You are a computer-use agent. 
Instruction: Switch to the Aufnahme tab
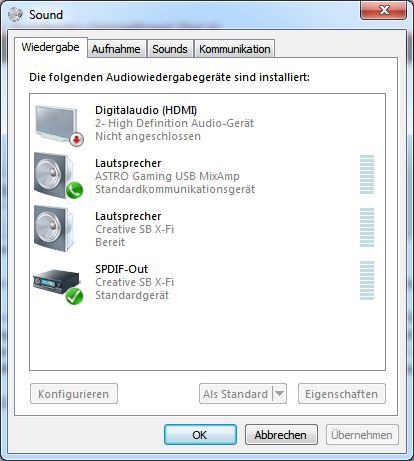coord(116,49)
